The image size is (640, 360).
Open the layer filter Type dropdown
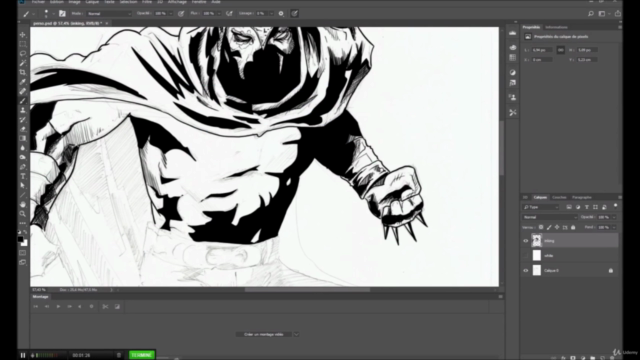[x=541, y=207]
